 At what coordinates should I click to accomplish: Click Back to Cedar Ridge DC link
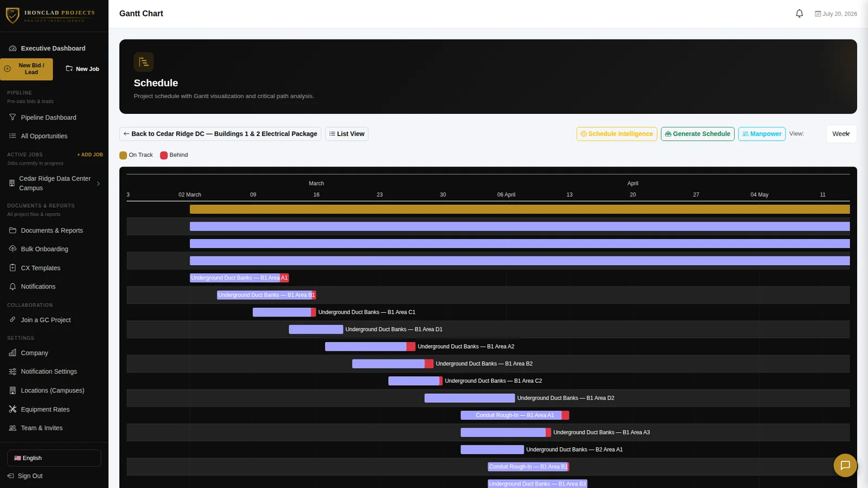coord(220,134)
